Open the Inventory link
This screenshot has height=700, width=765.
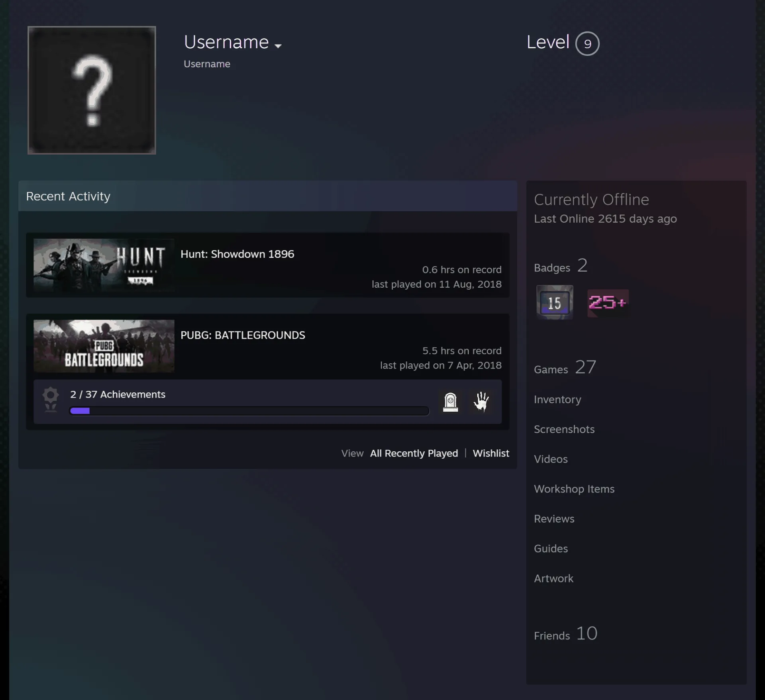557,399
